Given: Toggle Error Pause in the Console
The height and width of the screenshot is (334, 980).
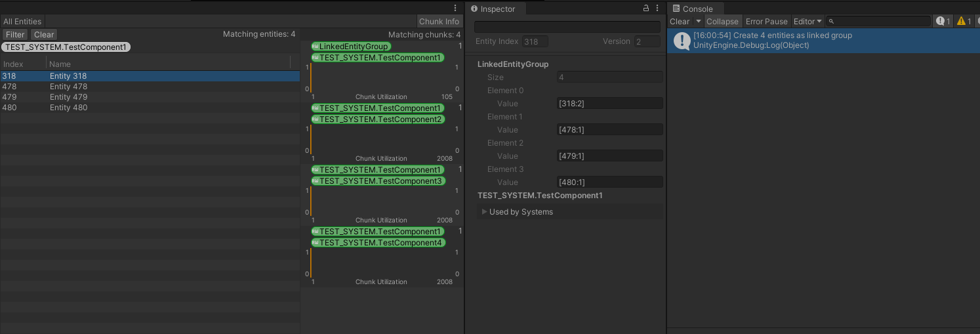Looking at the screenshot, I should (766, 22).
